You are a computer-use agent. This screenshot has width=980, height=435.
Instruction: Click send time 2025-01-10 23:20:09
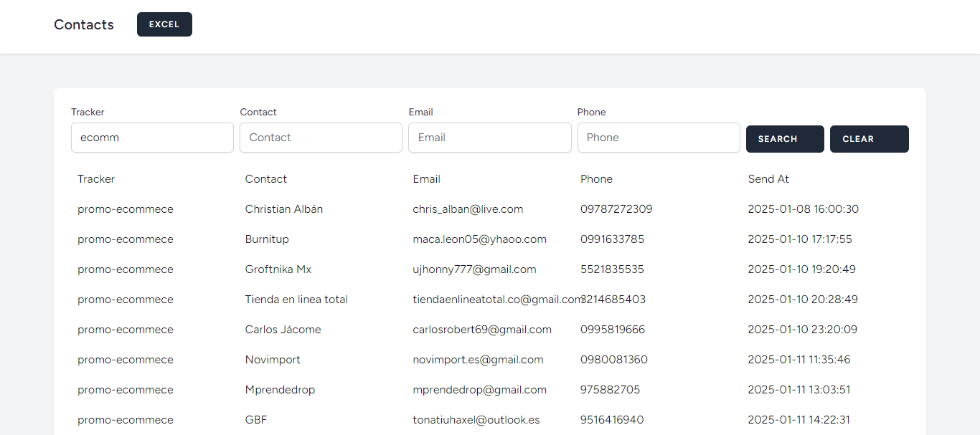(803, 330)
